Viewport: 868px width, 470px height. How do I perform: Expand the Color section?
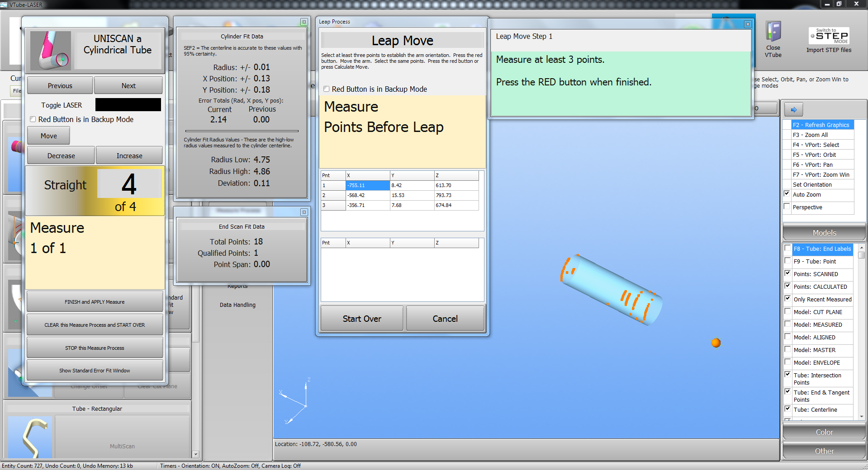(824, 432)
